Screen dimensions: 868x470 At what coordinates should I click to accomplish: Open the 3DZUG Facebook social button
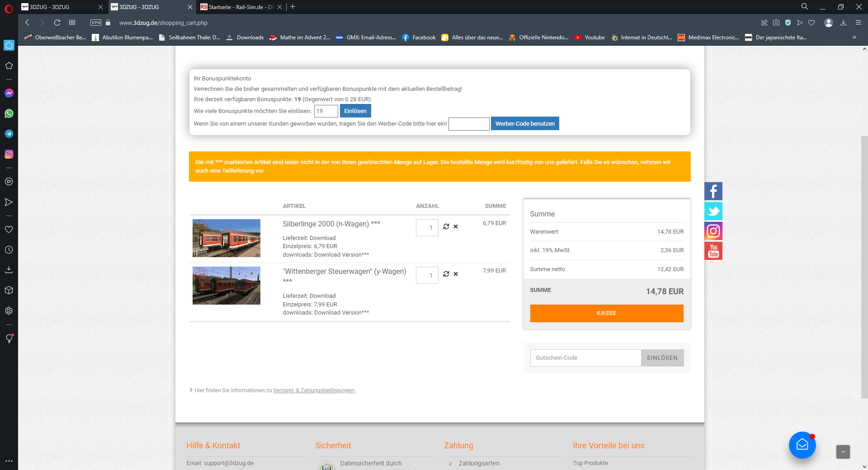click(x=713, y=191)
